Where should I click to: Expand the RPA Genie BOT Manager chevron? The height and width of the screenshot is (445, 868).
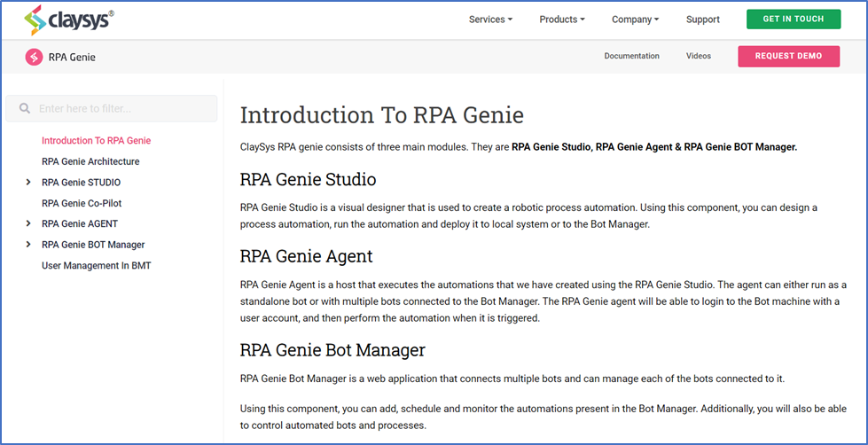[29, 245]
